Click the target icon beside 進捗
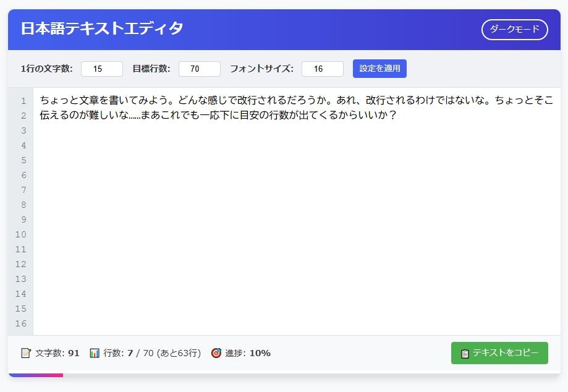568x392 pixels. 216,353
